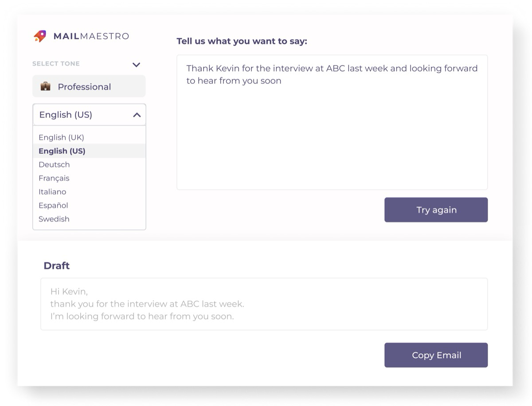Pick Swedish from the language options
532x406 pixels.
54,219
